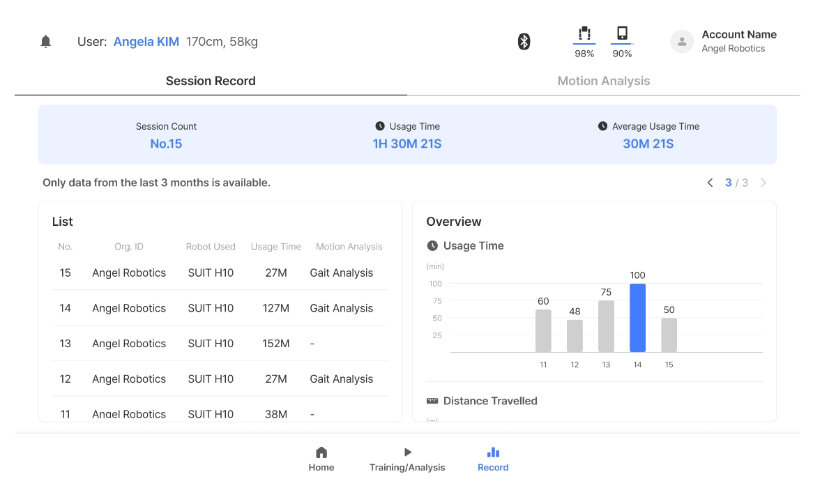Open Gait Analysis for session 15
813x504 pixels.
pyautogui.click(x=342, y=273)
